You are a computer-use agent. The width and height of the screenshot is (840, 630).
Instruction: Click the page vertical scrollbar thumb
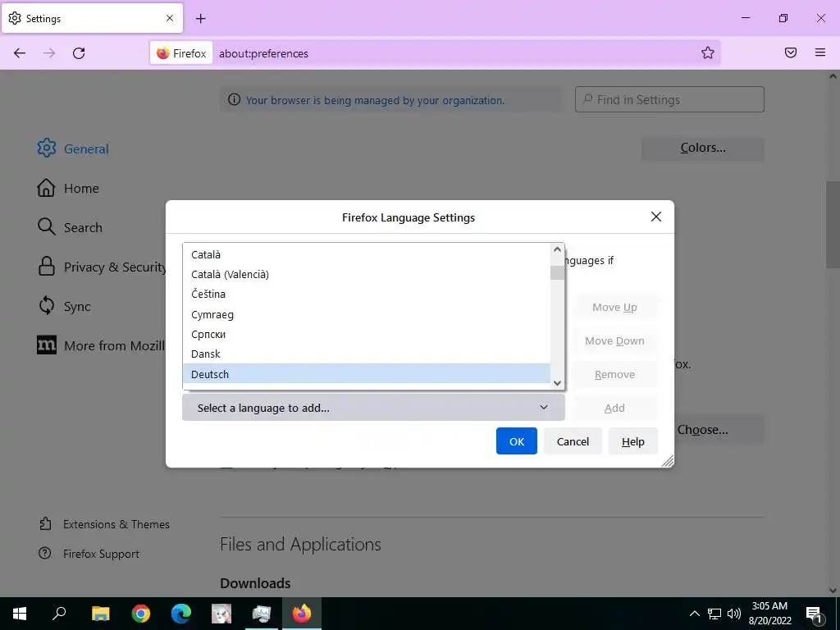pos(833,225)
